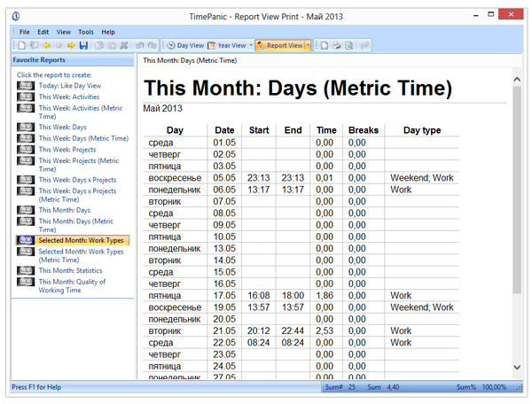Open report This Month: Statistics
The width and height of the screenshot is (532, 404).
point(70,270)
